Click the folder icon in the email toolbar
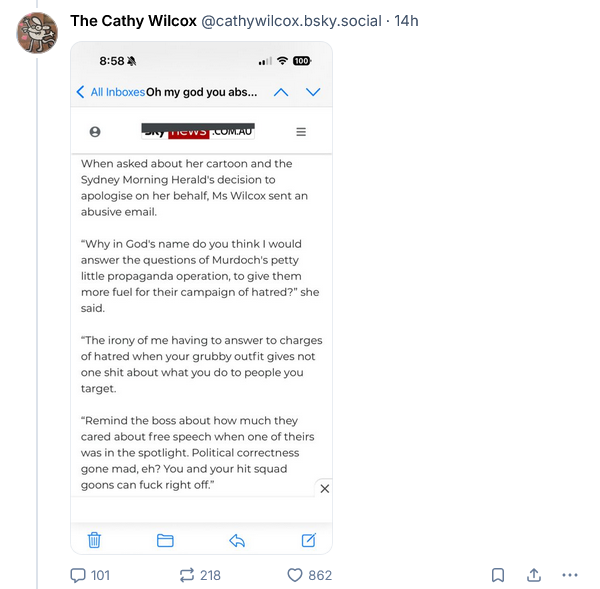600x589 pixels. pos(165,540)
